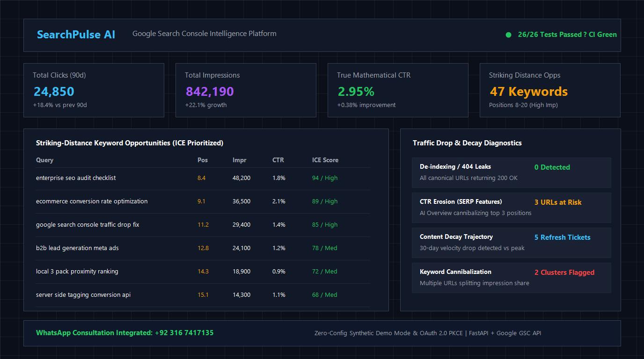Open 'Content Decay Trajectory' diagnostic
This screenshot has height=359, width=644.
pyautogui.click(x=512, y=243)
